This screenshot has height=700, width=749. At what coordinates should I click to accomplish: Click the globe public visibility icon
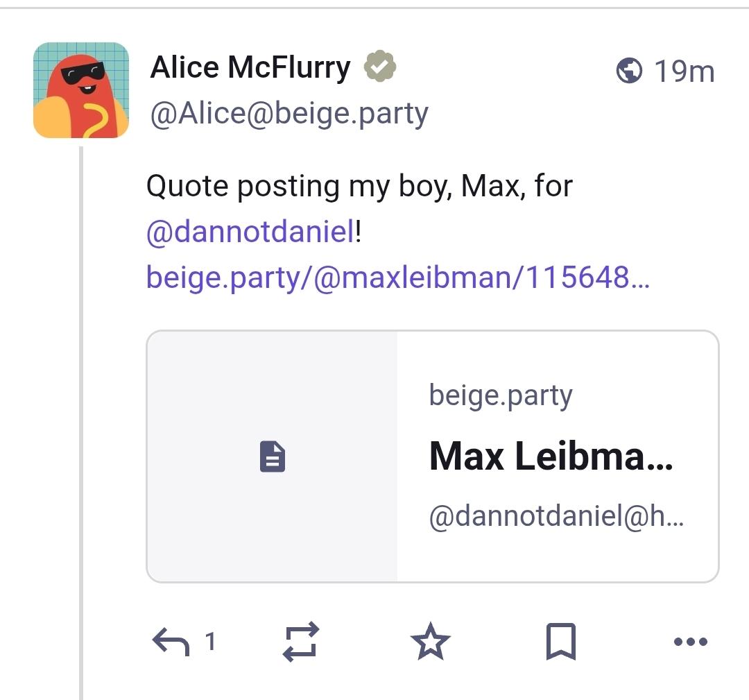tap(629, 71)
